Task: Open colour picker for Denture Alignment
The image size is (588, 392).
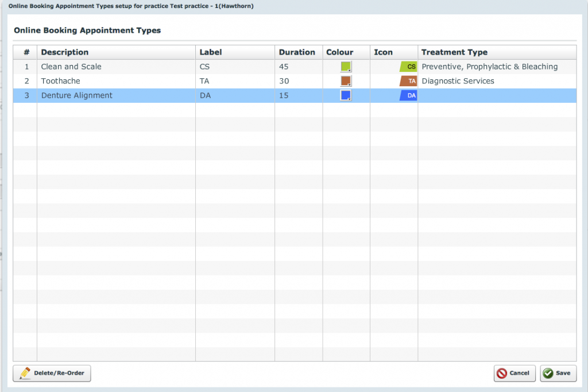Action: [x=346, y=95]
